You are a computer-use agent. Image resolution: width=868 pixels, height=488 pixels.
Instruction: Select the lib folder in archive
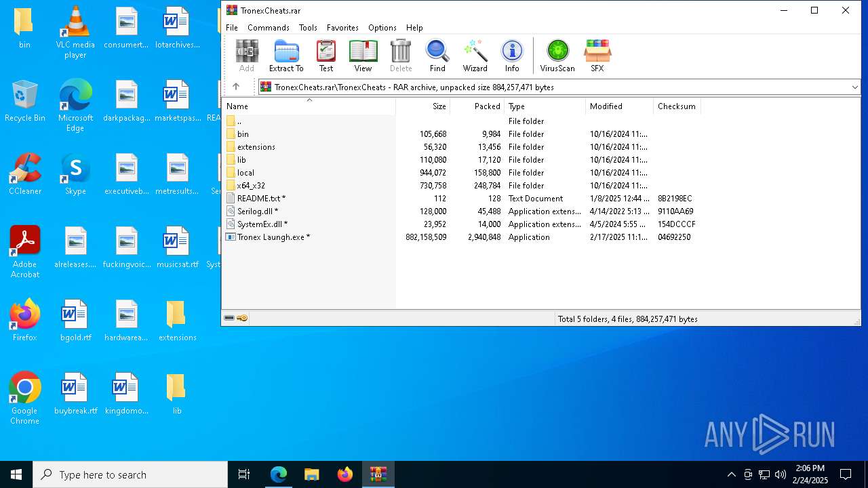[461, 160]
